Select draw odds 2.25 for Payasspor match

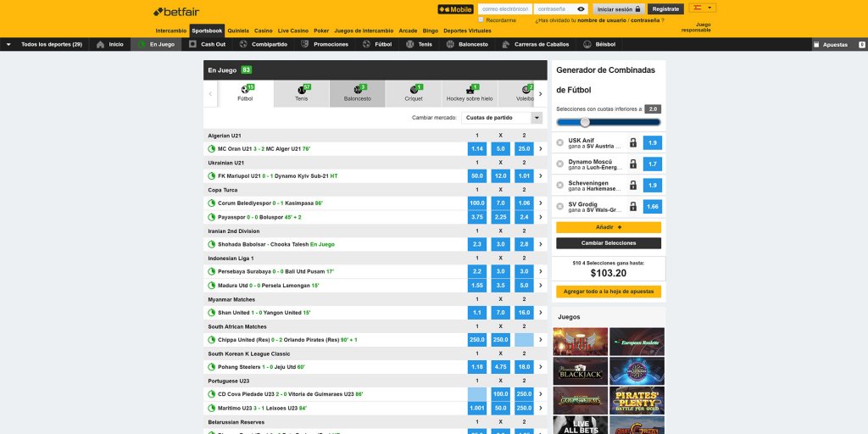coord(500,217)
